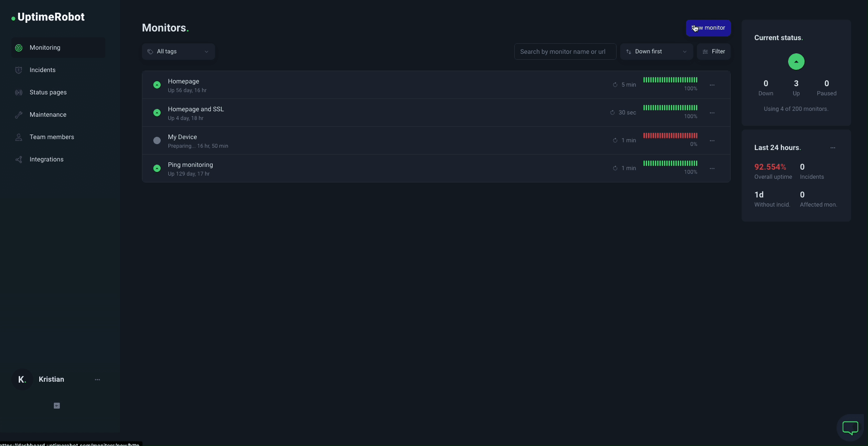Click Homepage and SSL uptime bar

pos(670,108)
